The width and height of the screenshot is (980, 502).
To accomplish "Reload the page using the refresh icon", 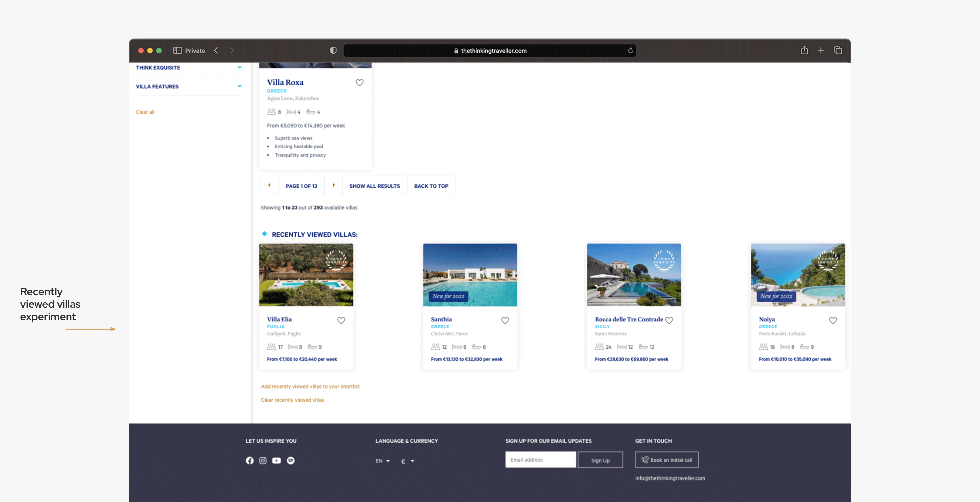I will 630,51.
